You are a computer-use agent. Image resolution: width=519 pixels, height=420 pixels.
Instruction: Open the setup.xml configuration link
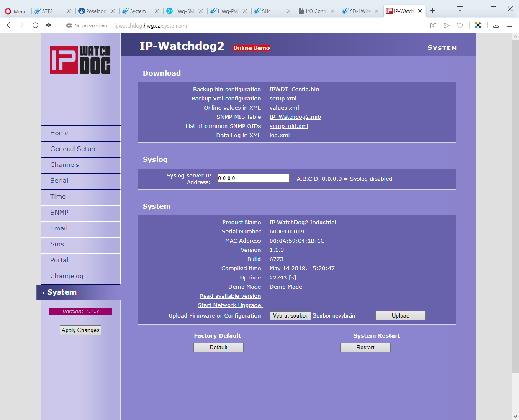pyautogui.click(x=283, y=99)
